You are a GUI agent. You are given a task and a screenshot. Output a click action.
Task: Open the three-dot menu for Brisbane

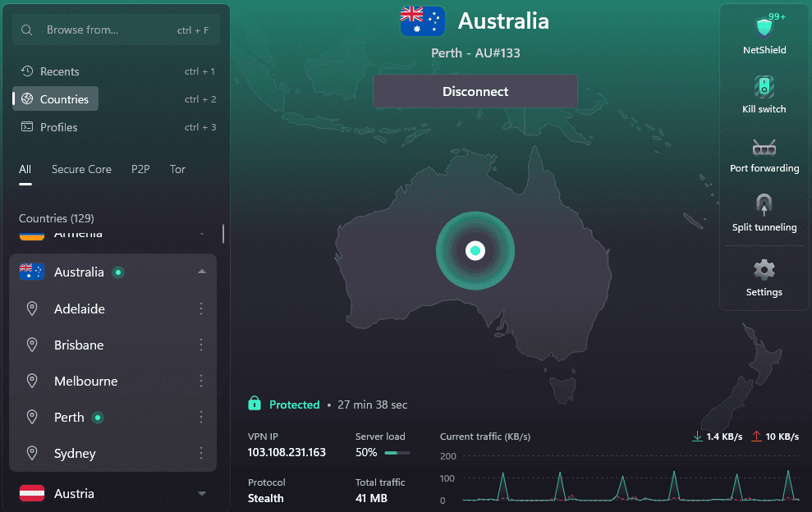coord(201,345)
